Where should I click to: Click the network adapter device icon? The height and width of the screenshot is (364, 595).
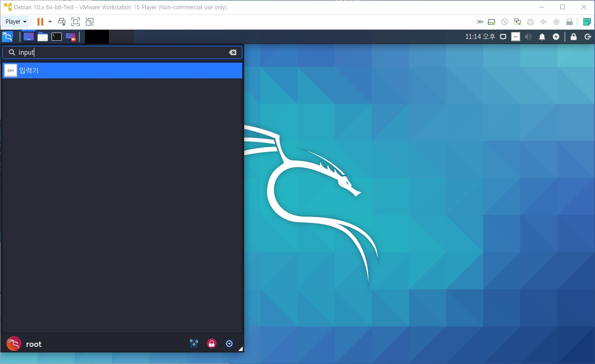point(517,22)
